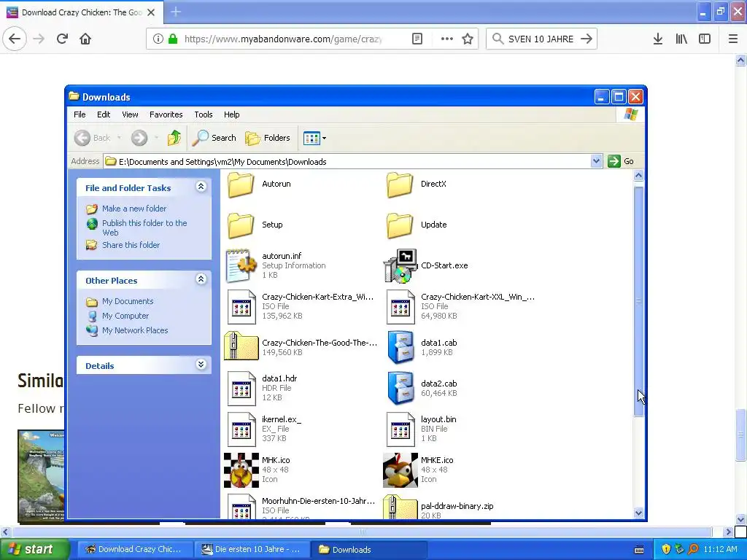
Task: Toggle the Folders pane button
Action: (268, 138)
